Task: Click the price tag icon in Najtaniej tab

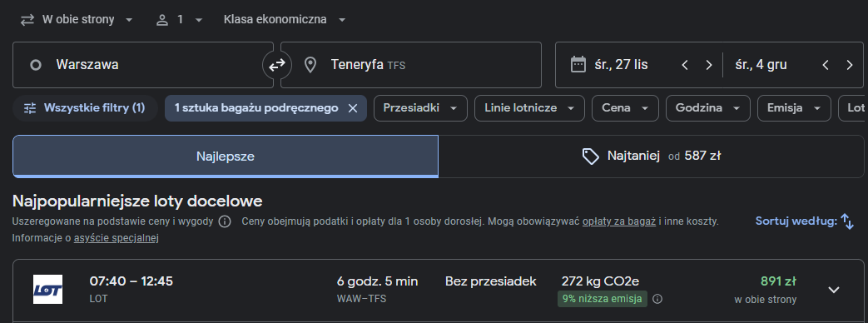Action: (x=591, y=157)
